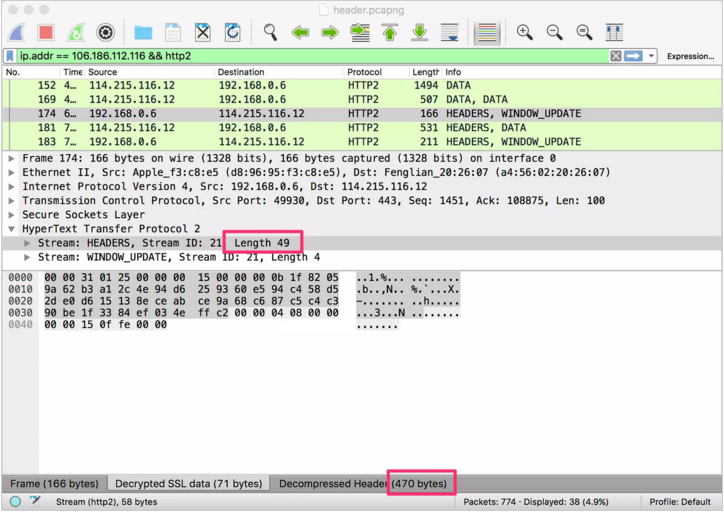Open capture options gear icon

click(x=105, y=33)
